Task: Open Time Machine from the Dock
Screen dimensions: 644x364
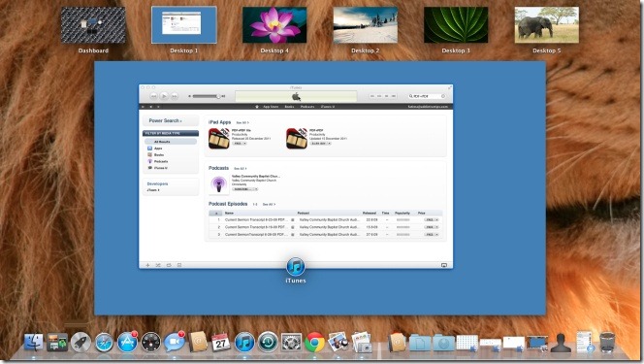Action: click(x=268, y=343)
